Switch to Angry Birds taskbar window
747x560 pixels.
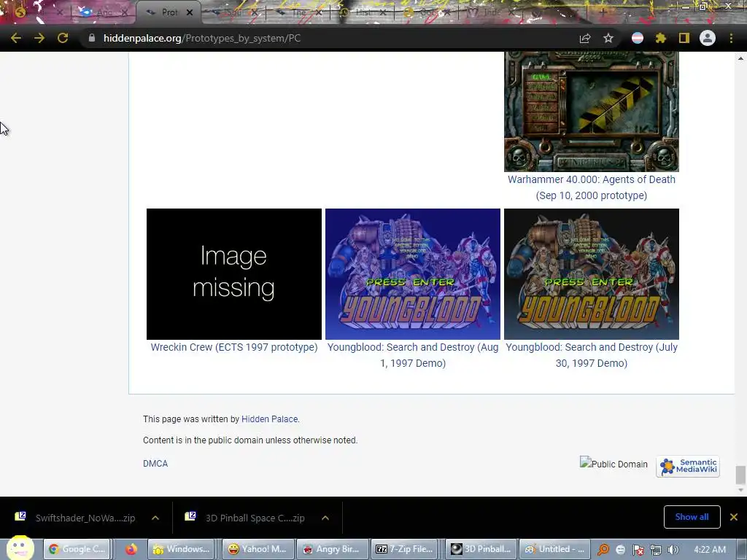pyautogui.click(x=332, y=549)
